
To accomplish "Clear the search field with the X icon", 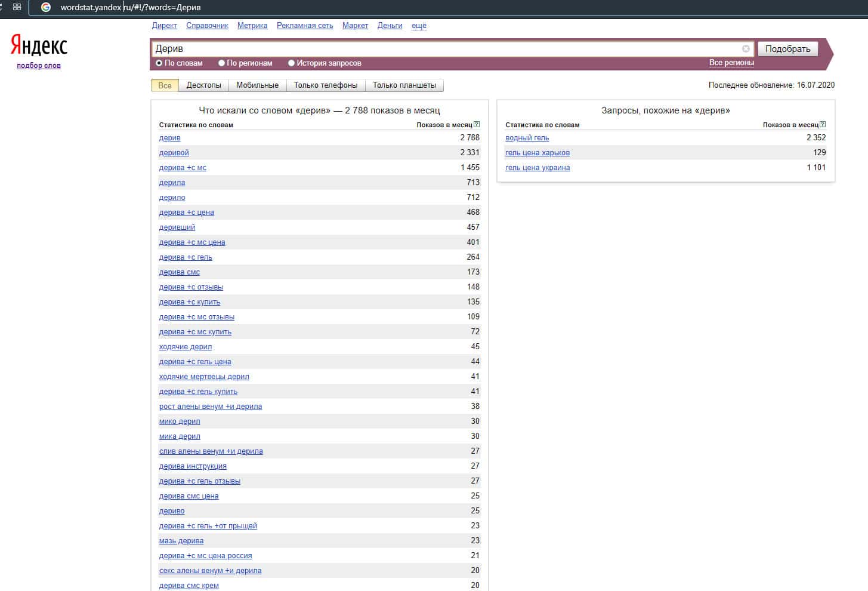I will pyautogui.click(x=746, y=49).
